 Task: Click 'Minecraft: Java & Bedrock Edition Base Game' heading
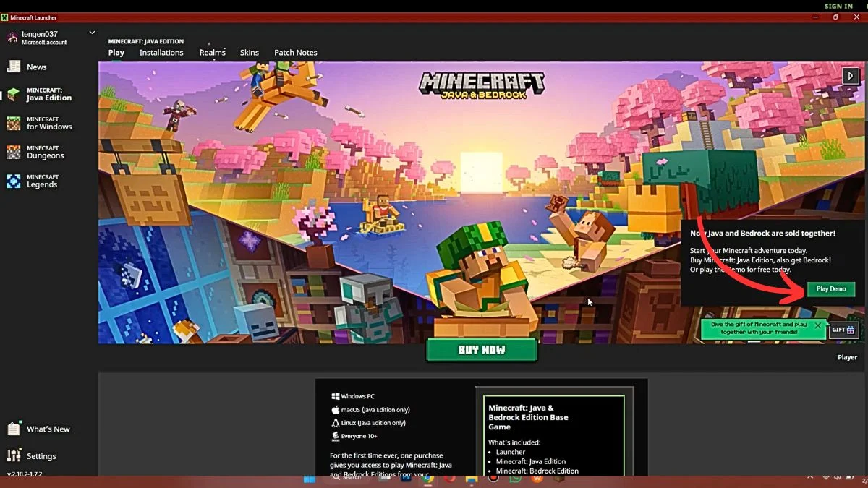point(528,417)
